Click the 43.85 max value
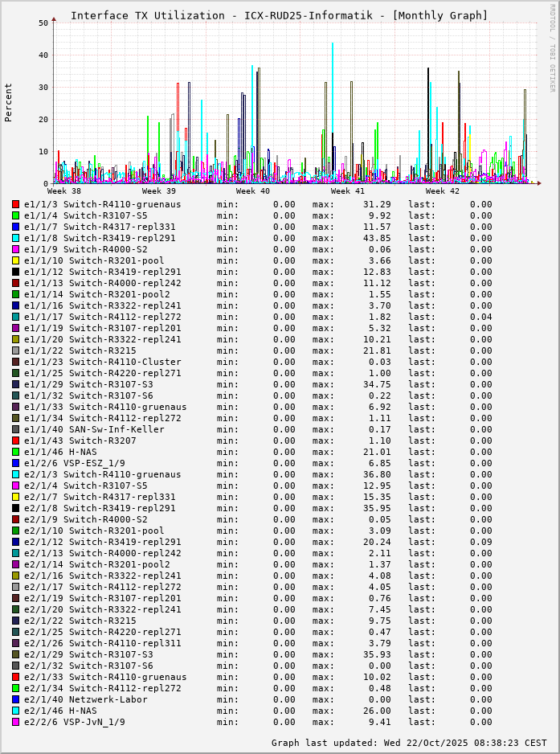The width and height of the screenshot is (560, 754). pos(377,238)
